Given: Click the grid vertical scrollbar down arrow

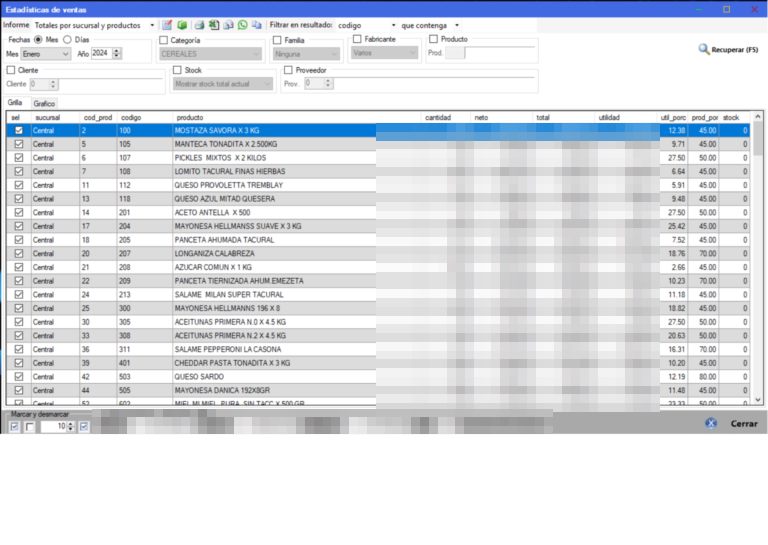Looking at the screenshot, I should (758, 400).
